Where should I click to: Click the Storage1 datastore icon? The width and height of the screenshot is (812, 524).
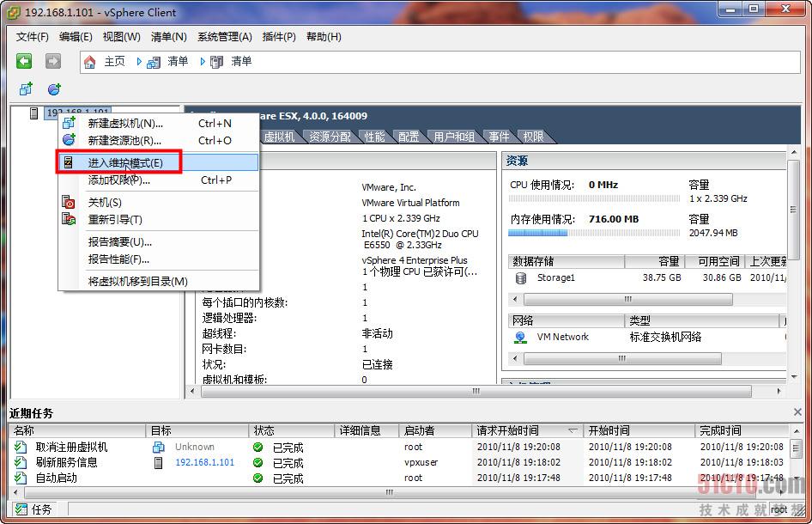521,278
